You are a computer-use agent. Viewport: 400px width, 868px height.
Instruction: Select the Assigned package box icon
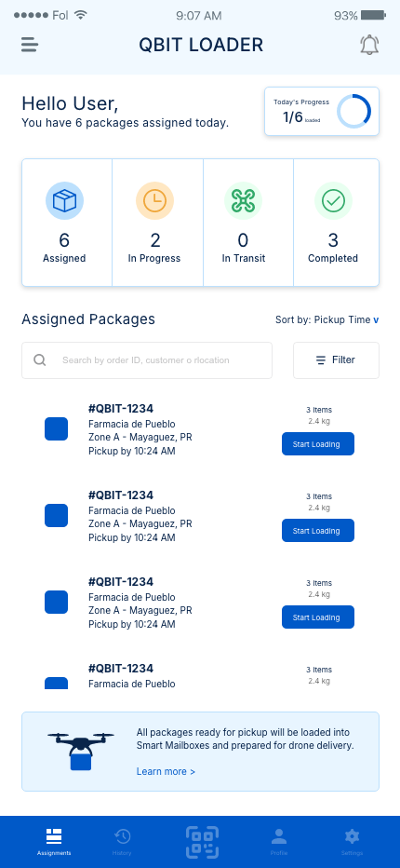click(x=64, y=200)
